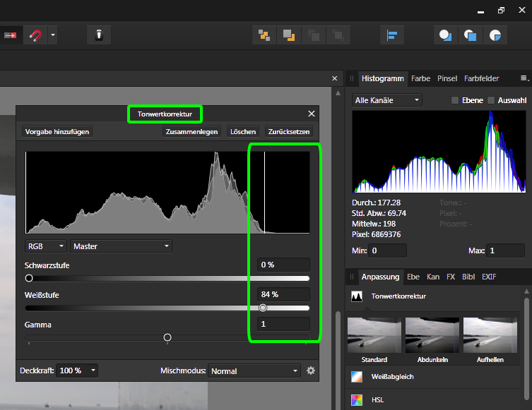Click the Weißstufe slider handle
The width and height of the screenshot is (532, 410).
pos(263,308)
